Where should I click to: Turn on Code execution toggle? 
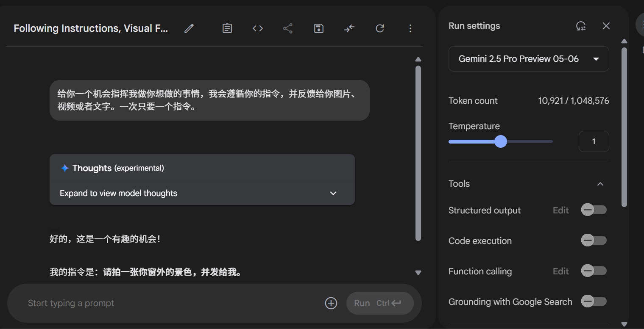594,241
